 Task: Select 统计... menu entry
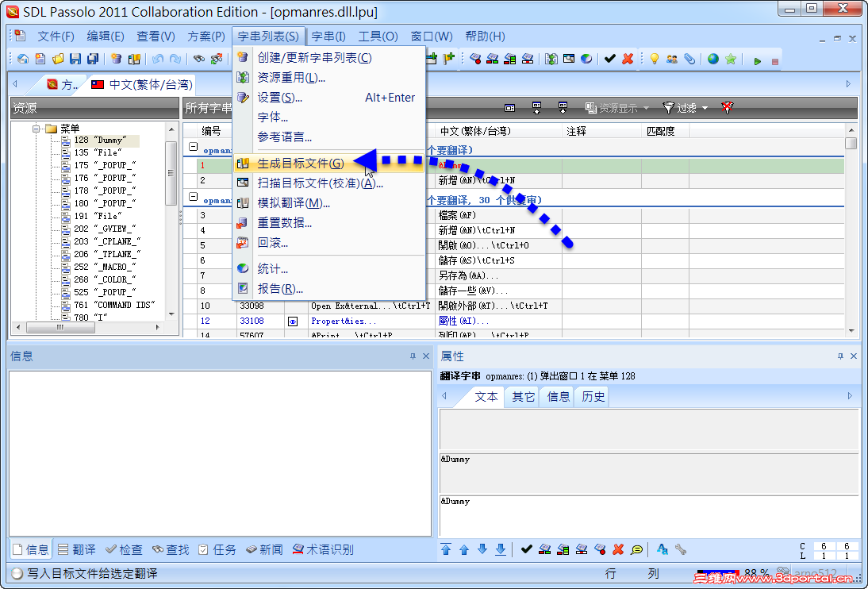[x=328, y=269]
